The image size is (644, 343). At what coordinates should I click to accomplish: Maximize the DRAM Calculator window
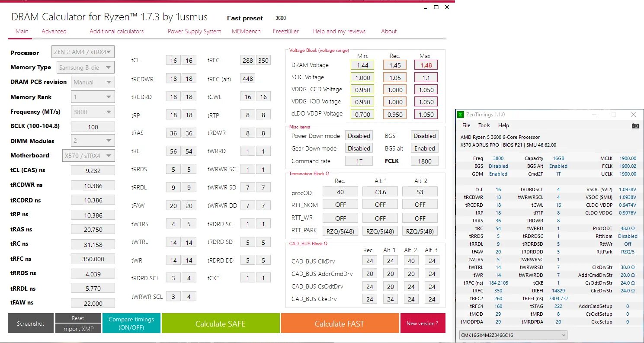[436, 7]
